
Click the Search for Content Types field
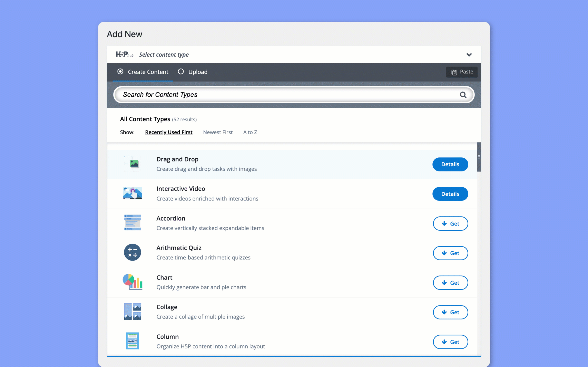tap(294, 94)
